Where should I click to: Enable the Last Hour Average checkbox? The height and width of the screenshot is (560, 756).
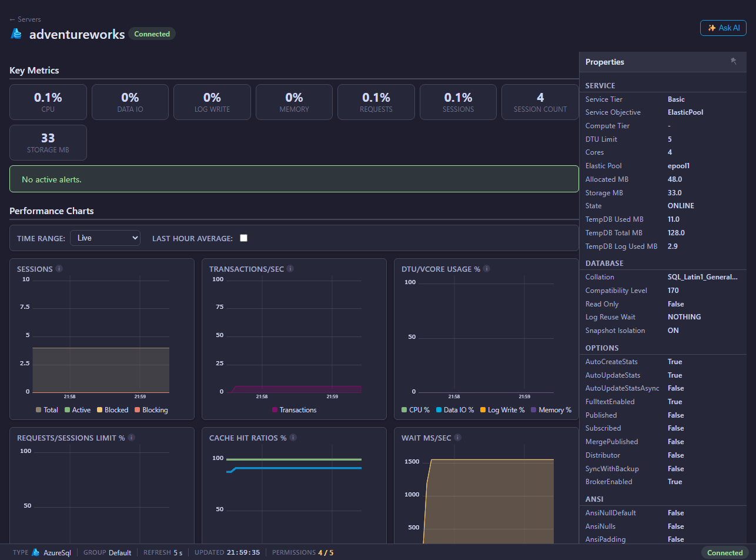[x=244, y=238]
